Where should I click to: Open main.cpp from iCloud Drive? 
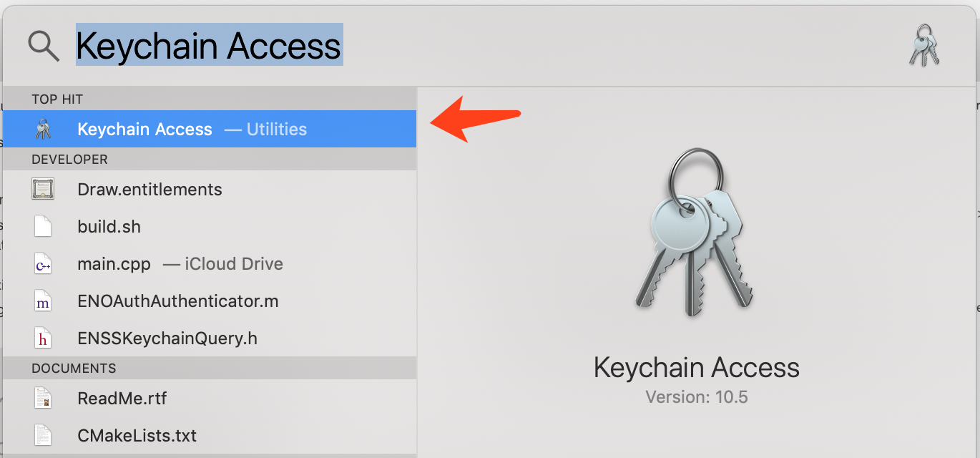[x=114, y=264]
